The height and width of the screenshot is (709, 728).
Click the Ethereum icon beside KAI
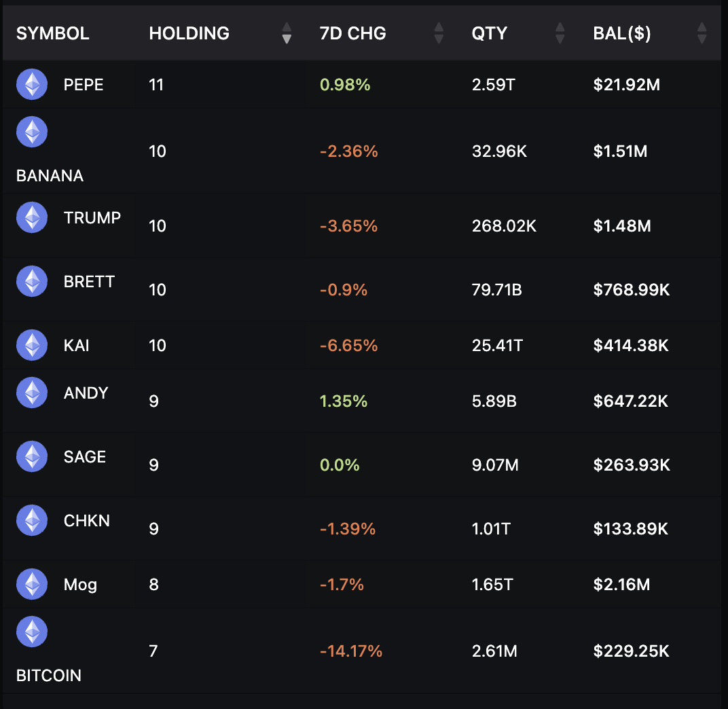click(x=32, y=345)
